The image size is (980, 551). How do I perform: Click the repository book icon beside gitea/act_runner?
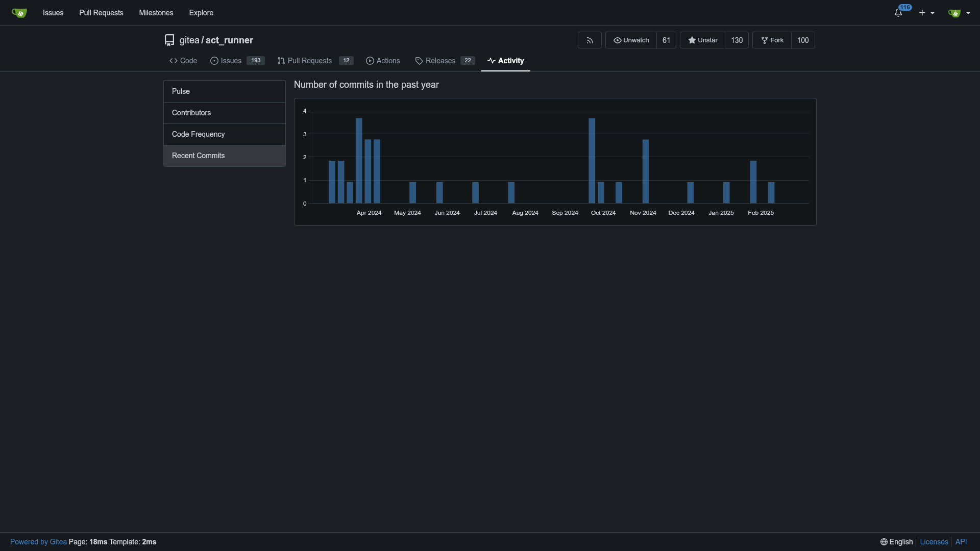pos(169,39)
